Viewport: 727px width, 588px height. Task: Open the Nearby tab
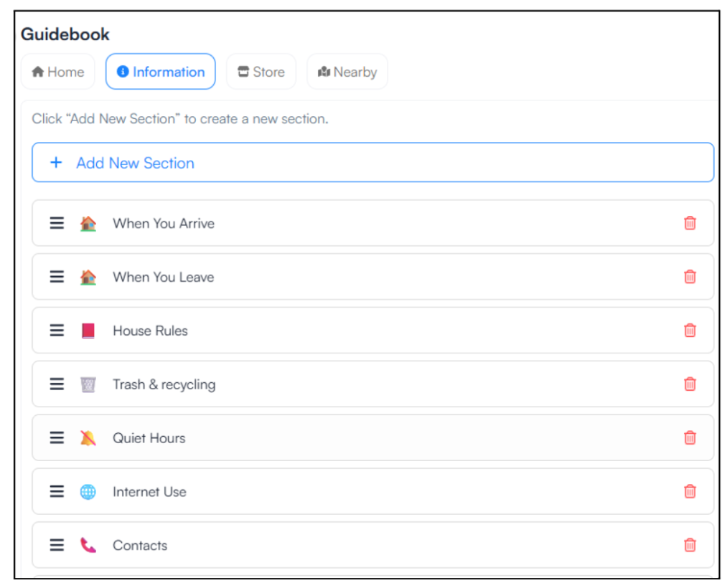point(347,72)
